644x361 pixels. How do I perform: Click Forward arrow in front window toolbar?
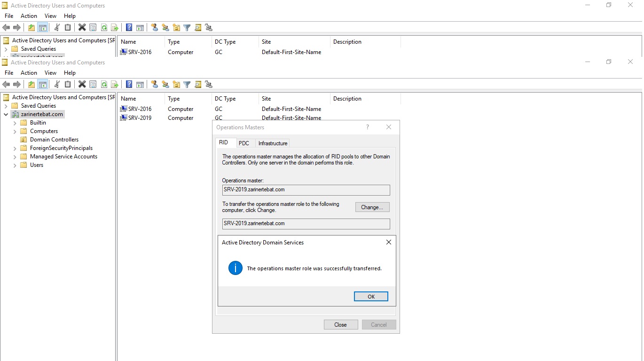click(17, 85)
